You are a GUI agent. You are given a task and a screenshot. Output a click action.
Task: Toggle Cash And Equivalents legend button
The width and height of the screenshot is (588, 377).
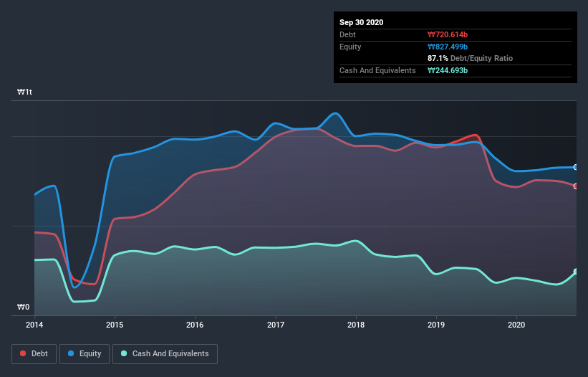(165, 354)
